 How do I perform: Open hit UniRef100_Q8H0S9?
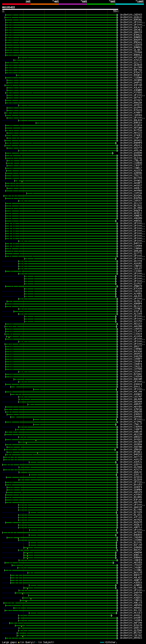point(131,32)
